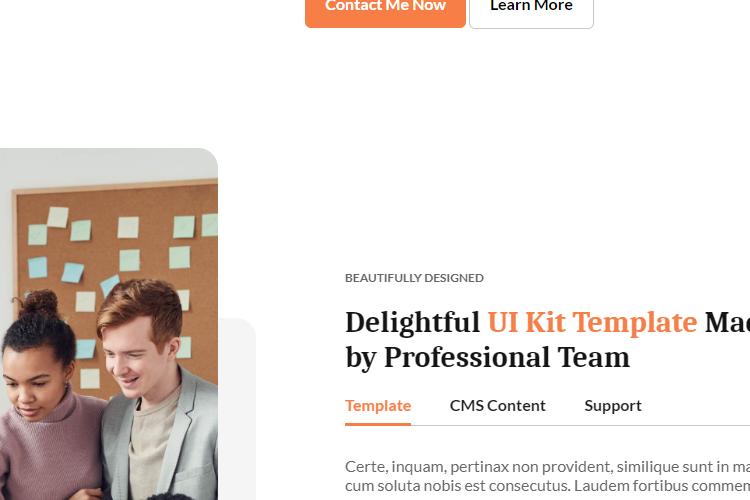Click the gray divider line right of Support
This screenshot has width=750, height=500.
[x=696, y=425]
